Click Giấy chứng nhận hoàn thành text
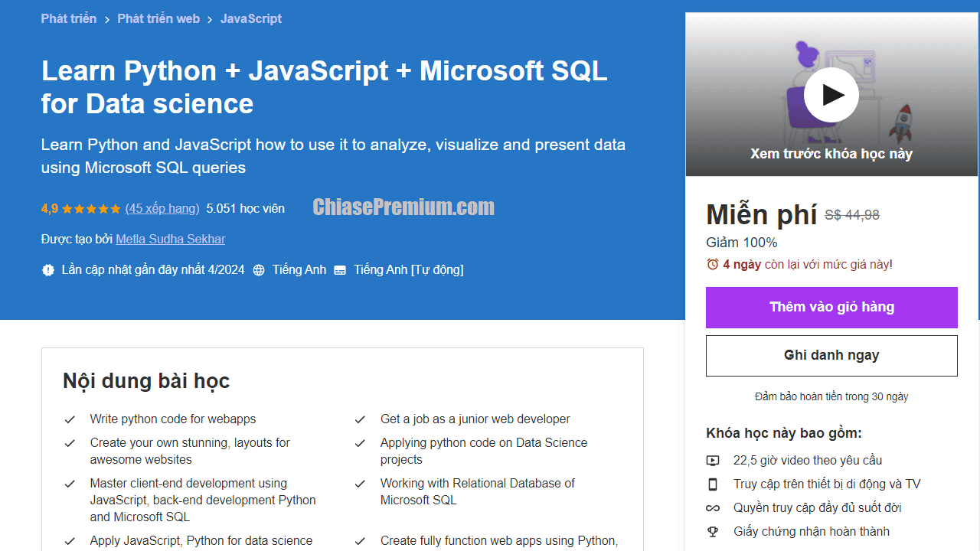 coord(812,532)
